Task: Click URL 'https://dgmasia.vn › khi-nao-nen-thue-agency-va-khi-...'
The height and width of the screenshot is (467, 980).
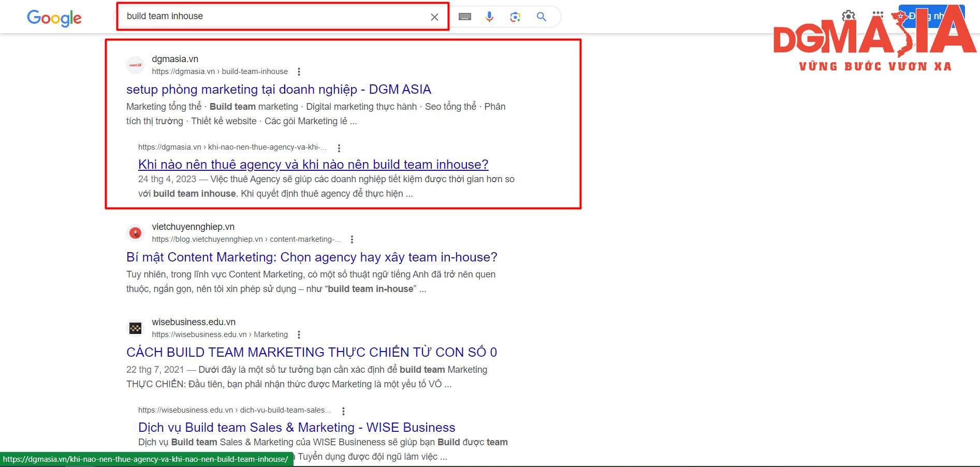Action: click(232, 147)
